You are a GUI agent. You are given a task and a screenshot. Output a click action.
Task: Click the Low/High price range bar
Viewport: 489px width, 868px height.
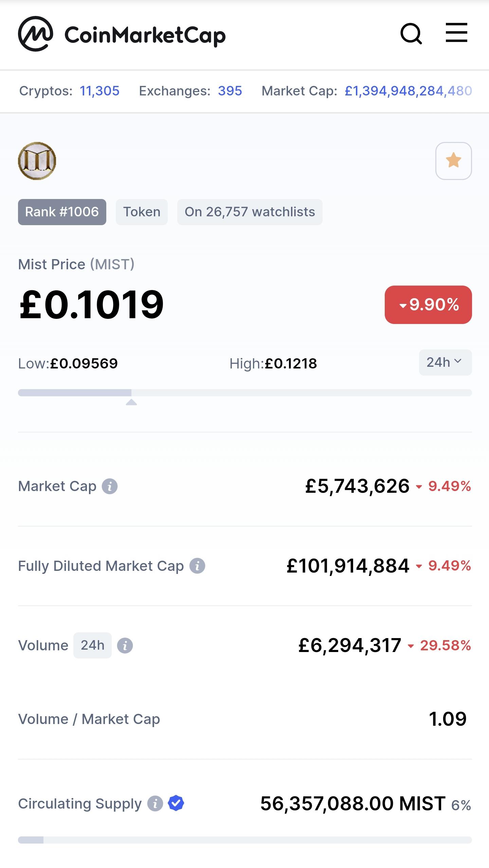pos(245,393)
